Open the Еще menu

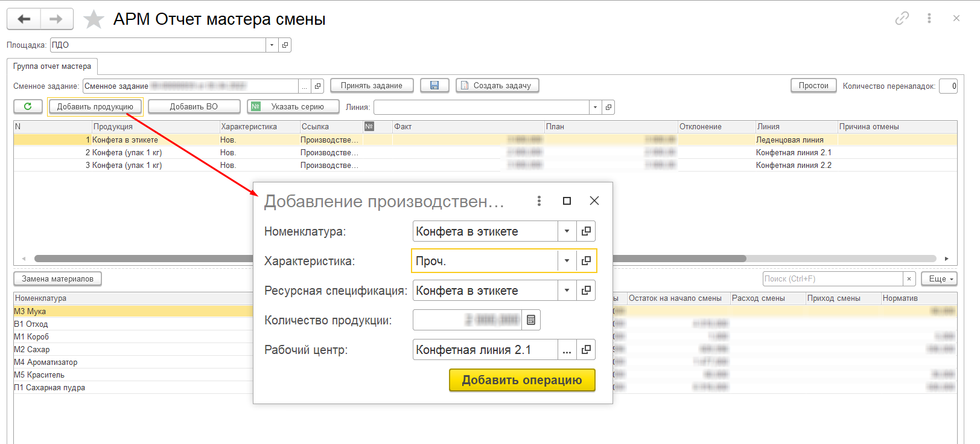pos(939,279)
